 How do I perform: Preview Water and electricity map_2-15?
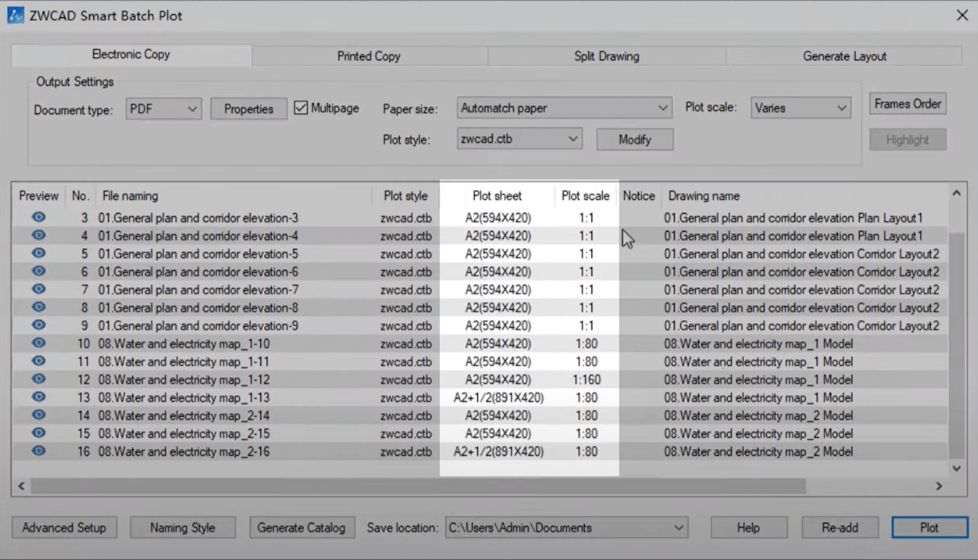pos(39,433)
